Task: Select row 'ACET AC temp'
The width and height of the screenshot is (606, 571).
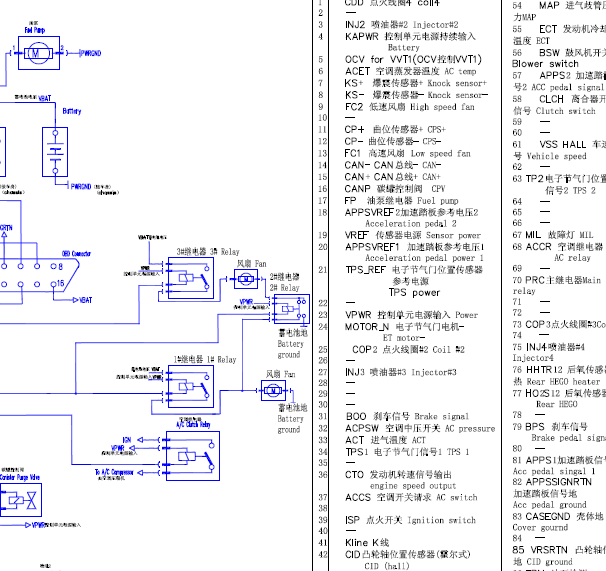Action: point(410,72)
